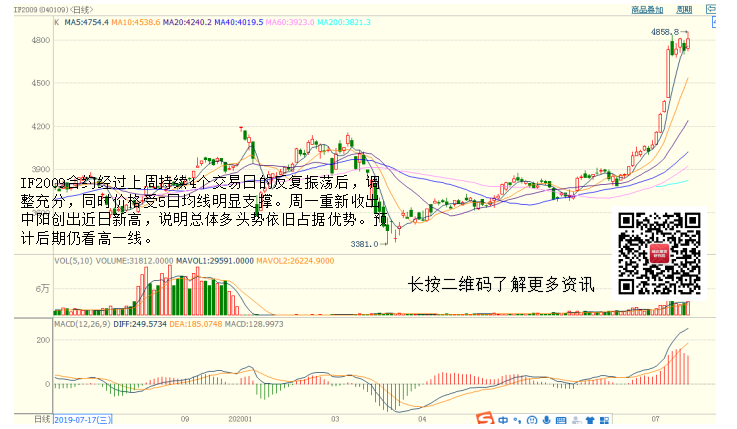
Task: Open the 周期 period selector
Action: tap(685, 9)
